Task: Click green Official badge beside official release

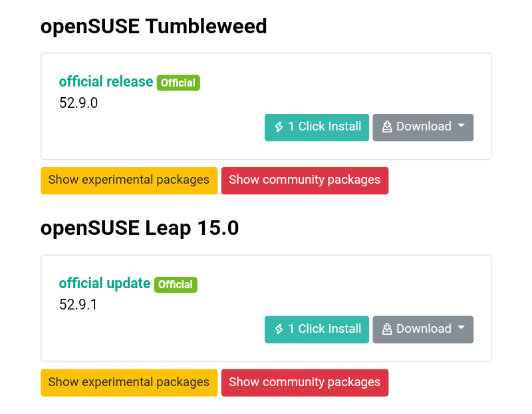Action: [178, 83]
